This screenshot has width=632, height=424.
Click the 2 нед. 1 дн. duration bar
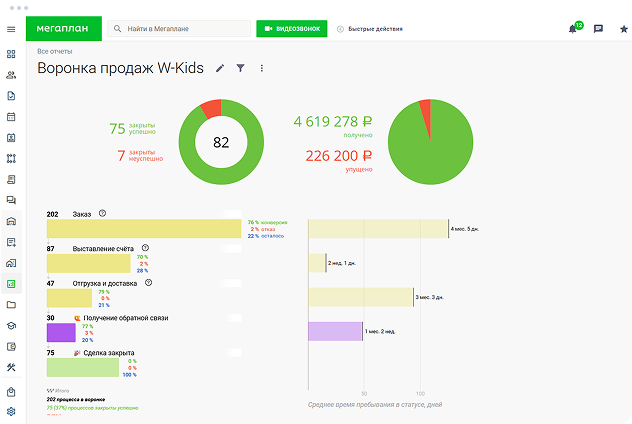(317, 263)
